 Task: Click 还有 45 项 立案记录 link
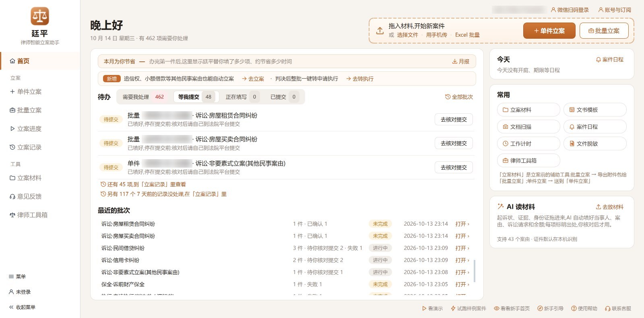(x=143, y=184)
